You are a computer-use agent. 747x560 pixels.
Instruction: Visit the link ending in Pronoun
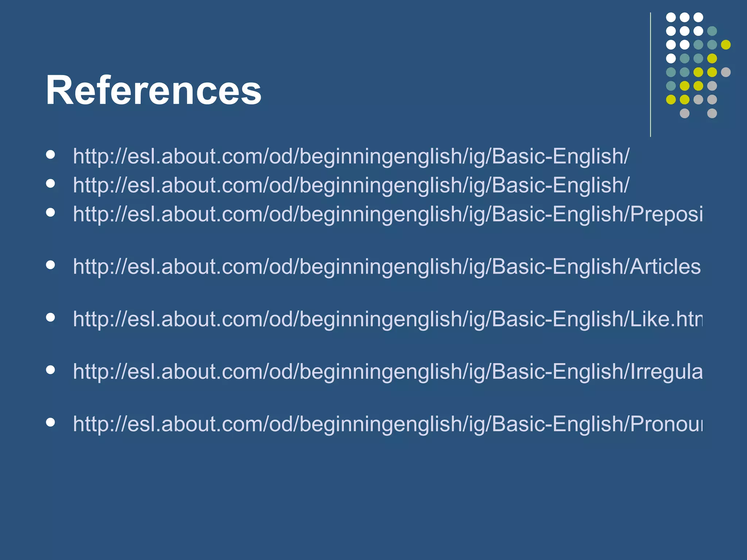point(387,424)
